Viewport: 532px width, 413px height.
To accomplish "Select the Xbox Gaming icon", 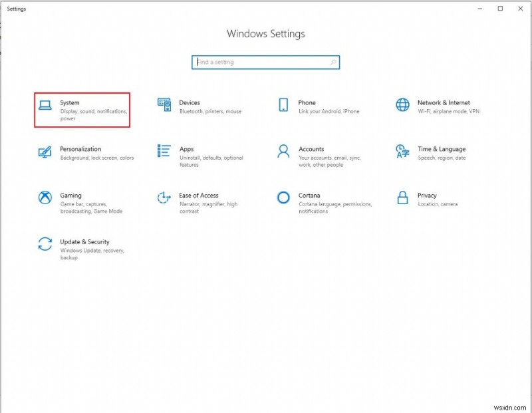I will coord(45,196).
